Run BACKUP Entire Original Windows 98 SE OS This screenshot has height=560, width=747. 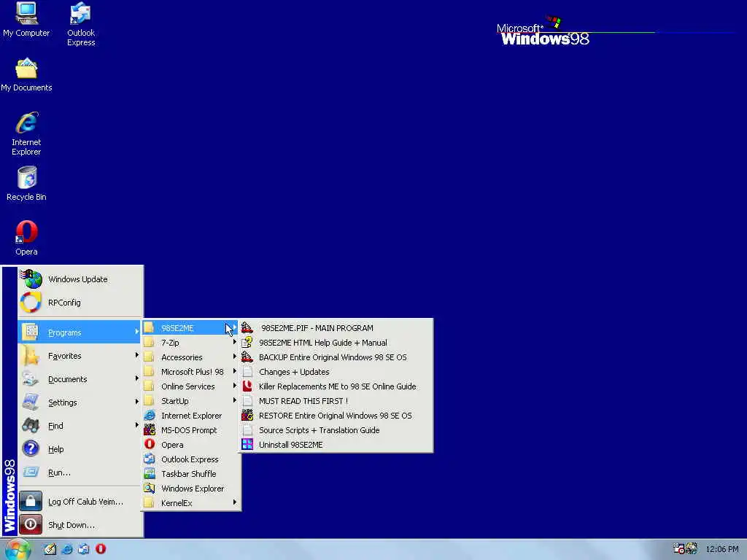[x=336, y=357]
